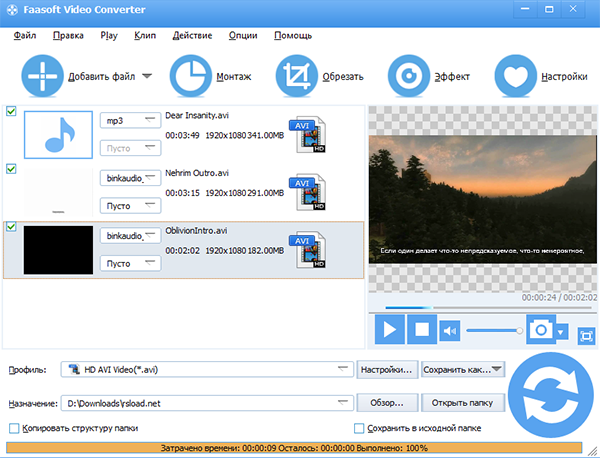Click the Обзор... browse button
The height and width of the screenshot is (458, 600).
pyautogui.click(x=387, y=403)
